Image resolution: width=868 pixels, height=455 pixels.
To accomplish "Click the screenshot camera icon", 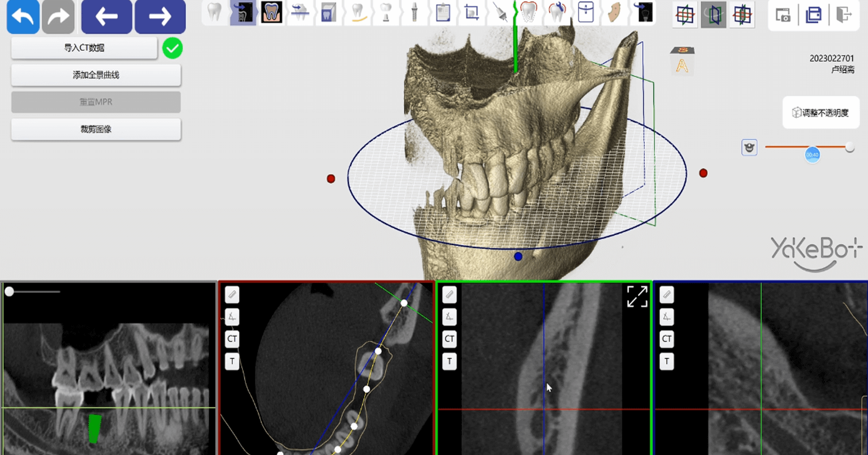I will pos(783,16).
